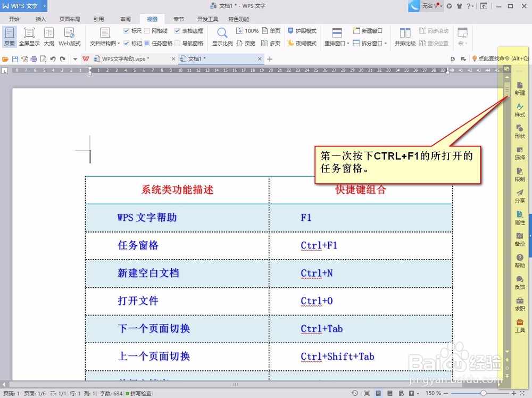This screenshot has width=532, height=398.
Task: Click the ruler tab selector (L) button
Action: click(5, 71)
